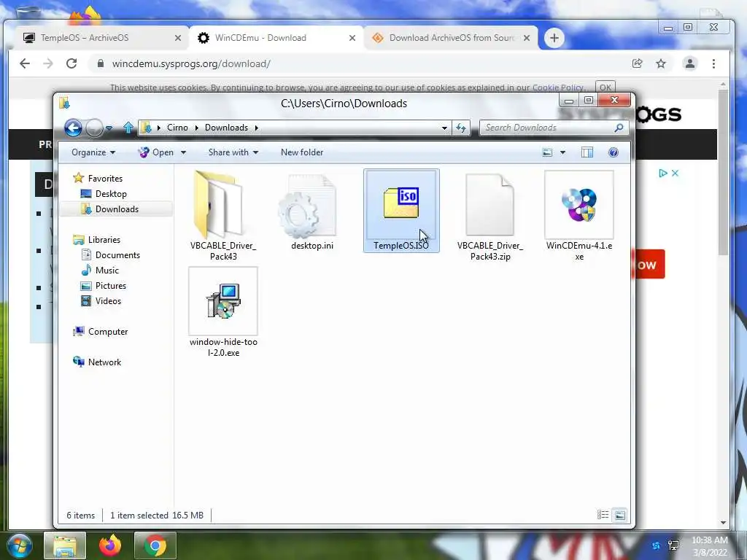Open Firefox from the taskbar
The image size is (747, 560).
pyautogui.click(x=110, y=545)
